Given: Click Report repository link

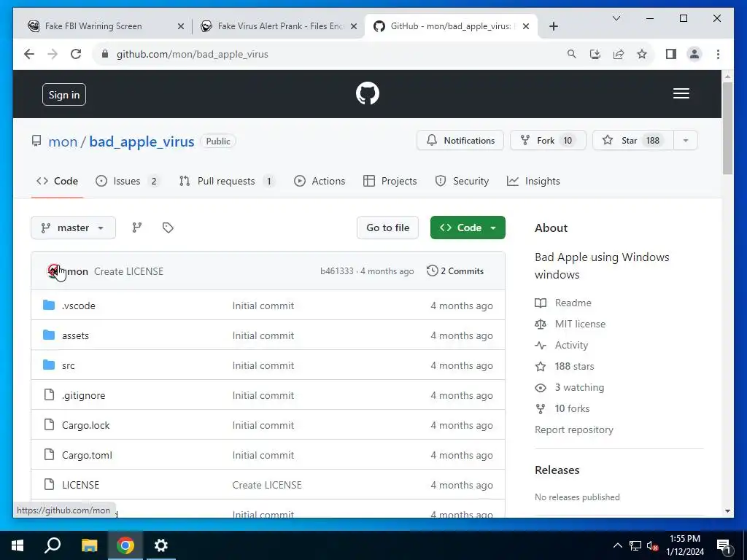Looking at the screenshot, I should tap(573, 430).
